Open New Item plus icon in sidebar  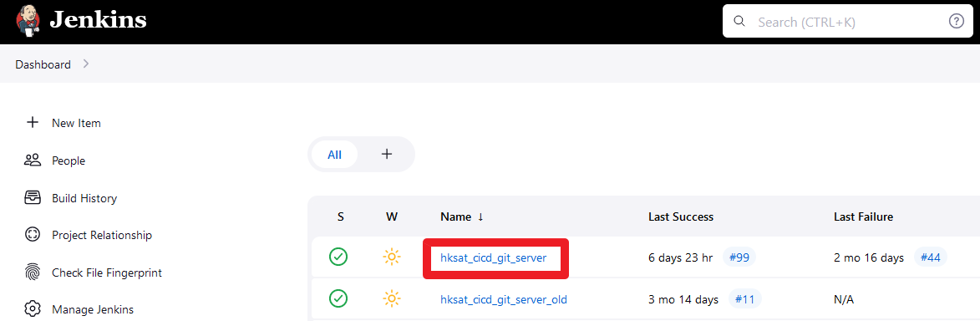(32, 123)
